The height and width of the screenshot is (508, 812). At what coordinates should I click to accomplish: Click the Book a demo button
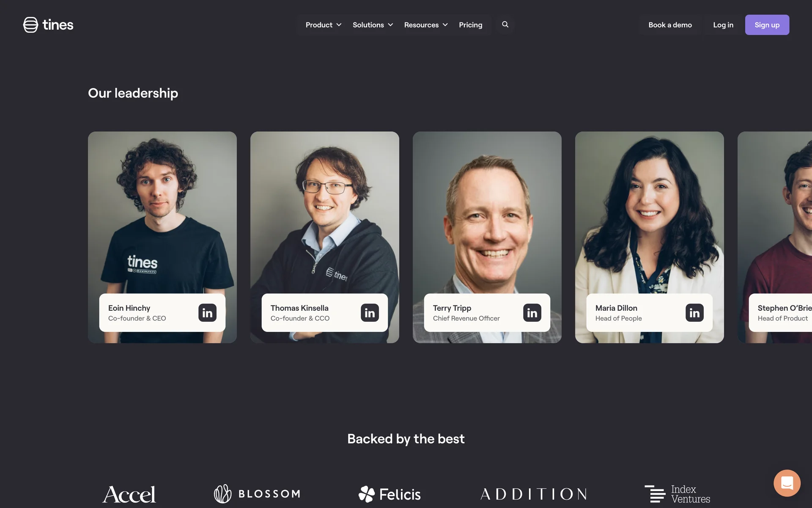(670, 25)
